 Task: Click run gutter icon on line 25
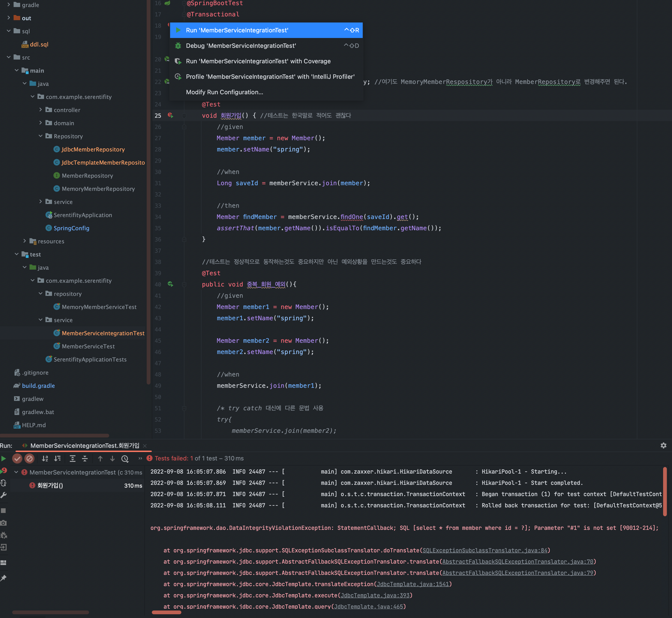point(170,115)
